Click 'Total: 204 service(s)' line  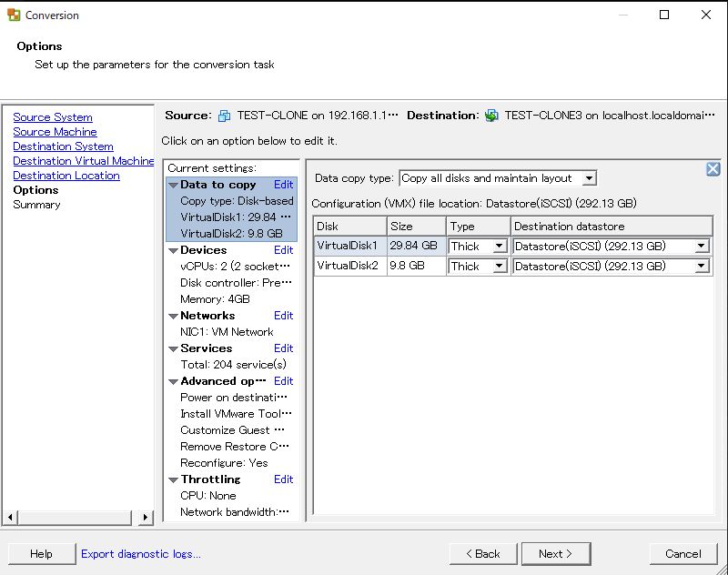tap(233, 365)
